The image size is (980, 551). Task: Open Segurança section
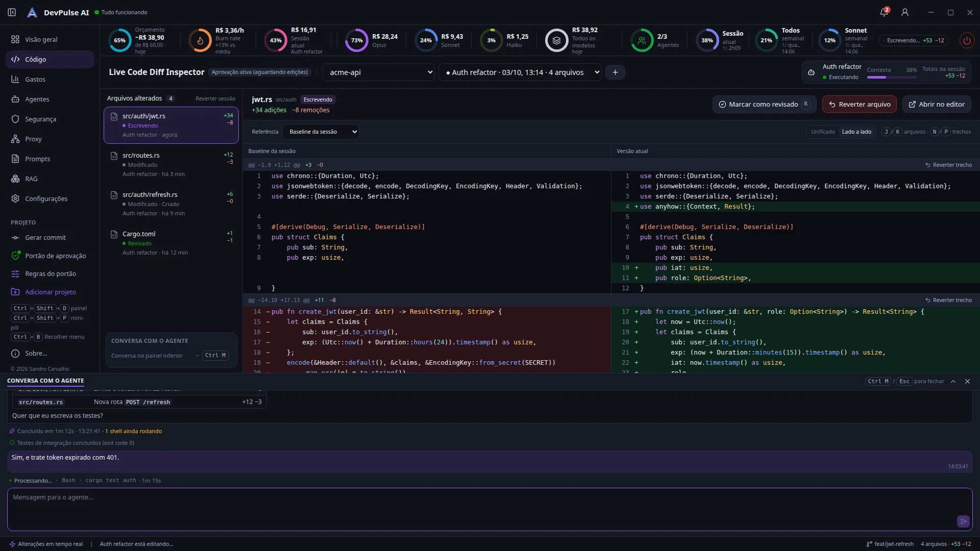coord(50,119)
